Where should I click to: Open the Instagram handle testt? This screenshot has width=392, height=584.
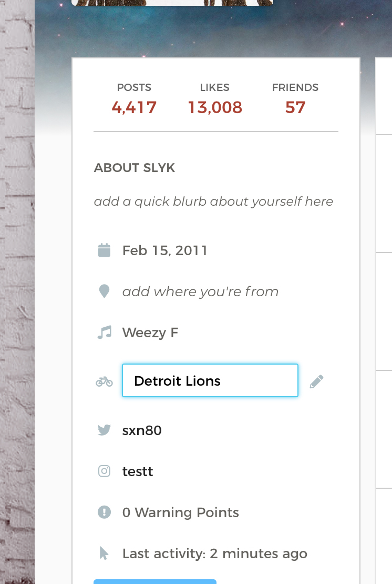tap(138, 471)
